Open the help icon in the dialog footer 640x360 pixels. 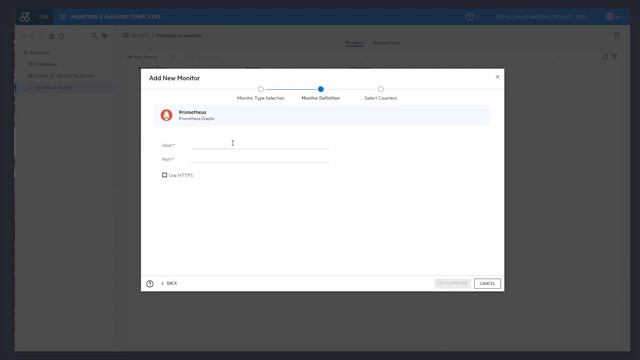click(x=150, y=284)
